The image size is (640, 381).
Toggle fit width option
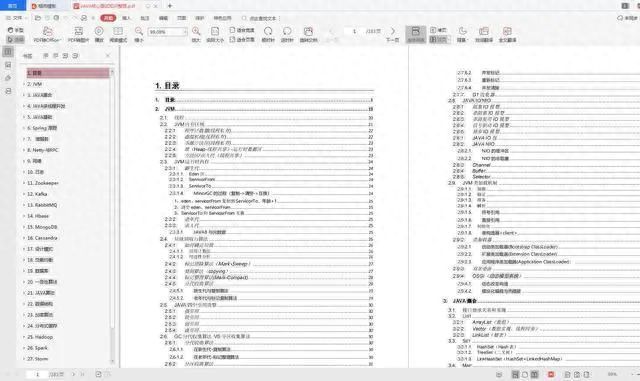point(242,30)
